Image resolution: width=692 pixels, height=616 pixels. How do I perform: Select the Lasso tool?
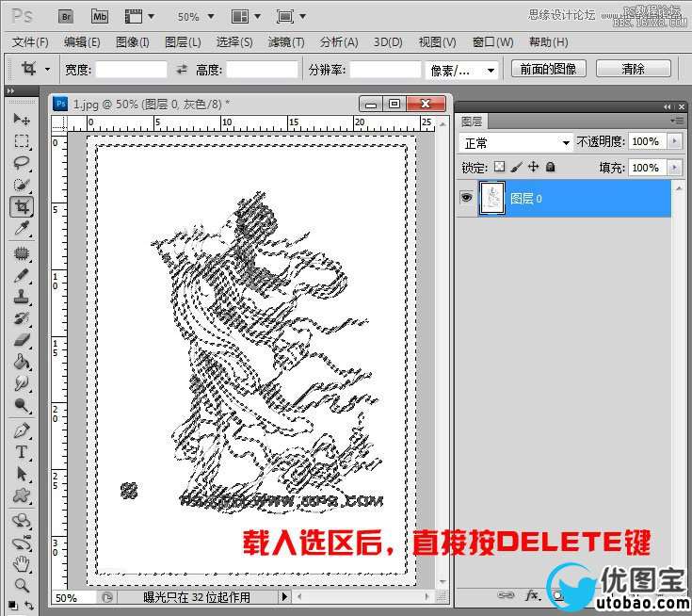pos(21,163)
